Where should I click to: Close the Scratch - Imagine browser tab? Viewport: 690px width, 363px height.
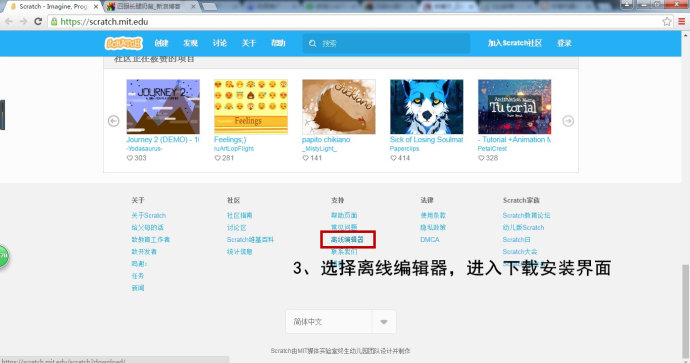click(96, 7)
